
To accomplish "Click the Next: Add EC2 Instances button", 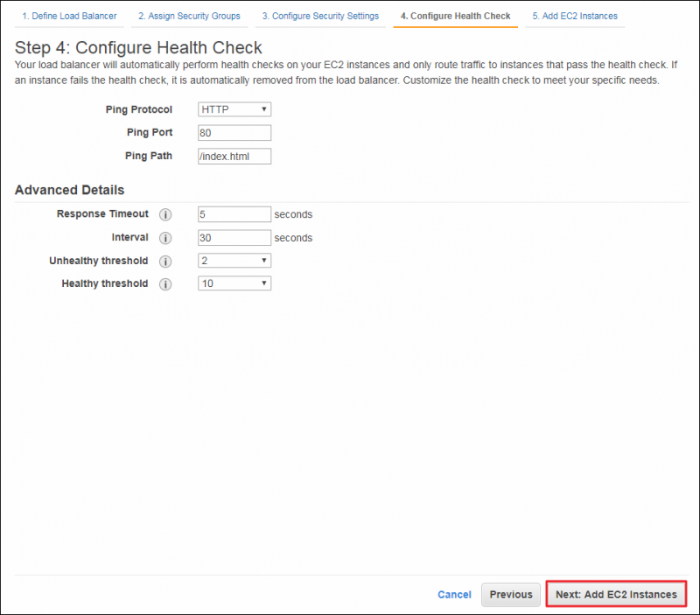I will [x=616, y=594].
